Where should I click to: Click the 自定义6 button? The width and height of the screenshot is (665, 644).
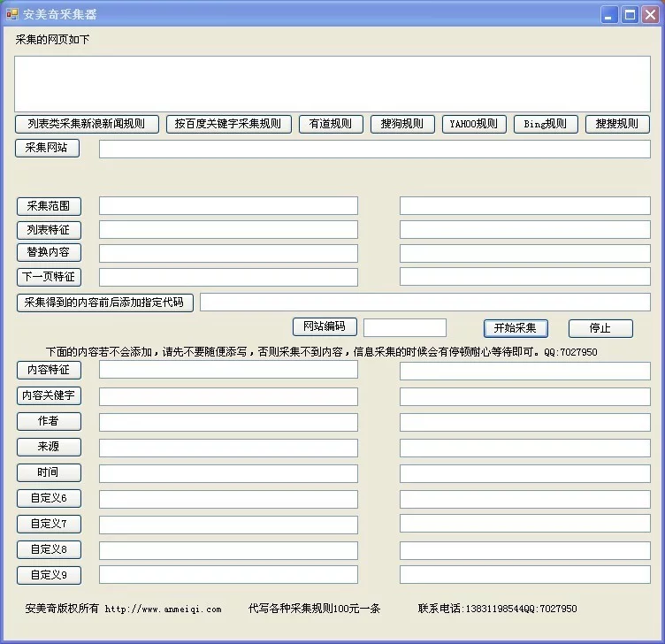point(49,499)
